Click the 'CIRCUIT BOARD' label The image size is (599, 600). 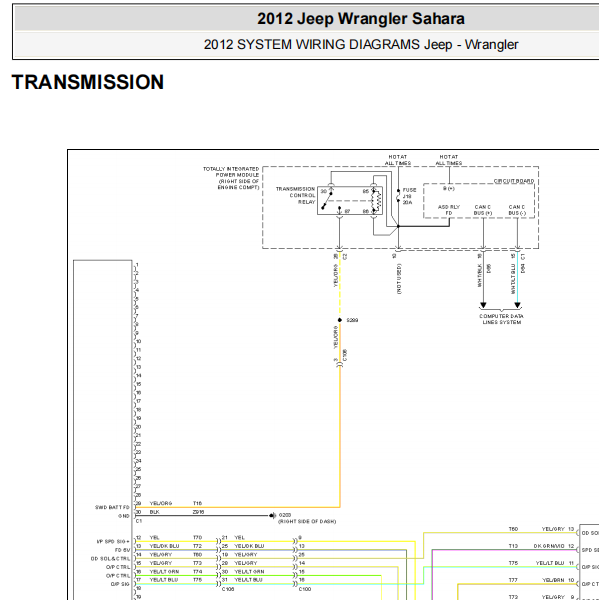pyautogui.click(x=514, y=181)
